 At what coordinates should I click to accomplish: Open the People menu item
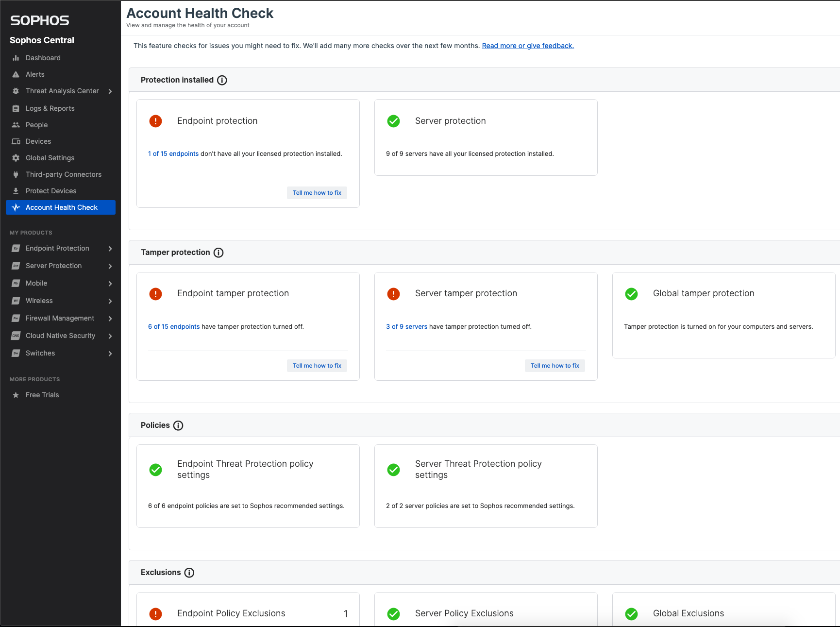[x=36, y=125]
